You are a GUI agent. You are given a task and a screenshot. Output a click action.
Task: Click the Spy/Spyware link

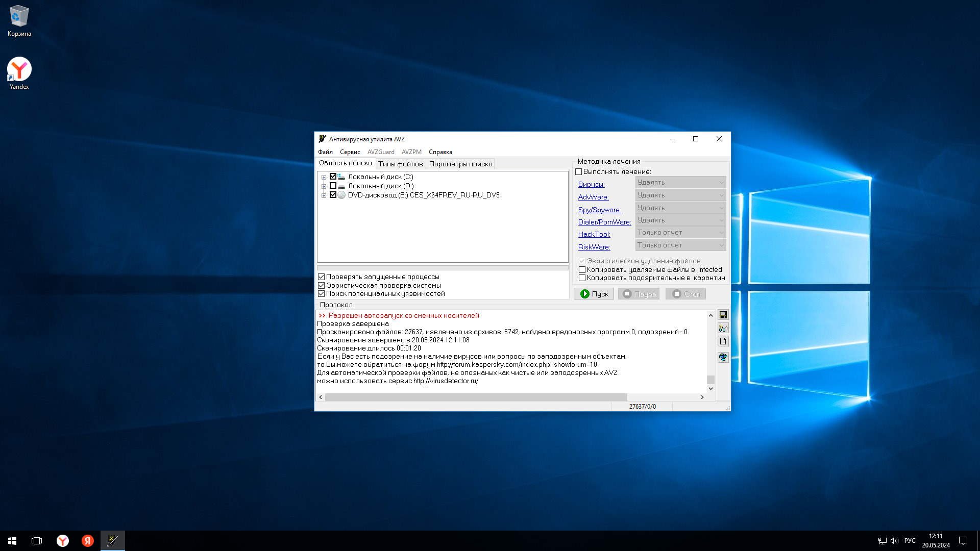(599, 210)
